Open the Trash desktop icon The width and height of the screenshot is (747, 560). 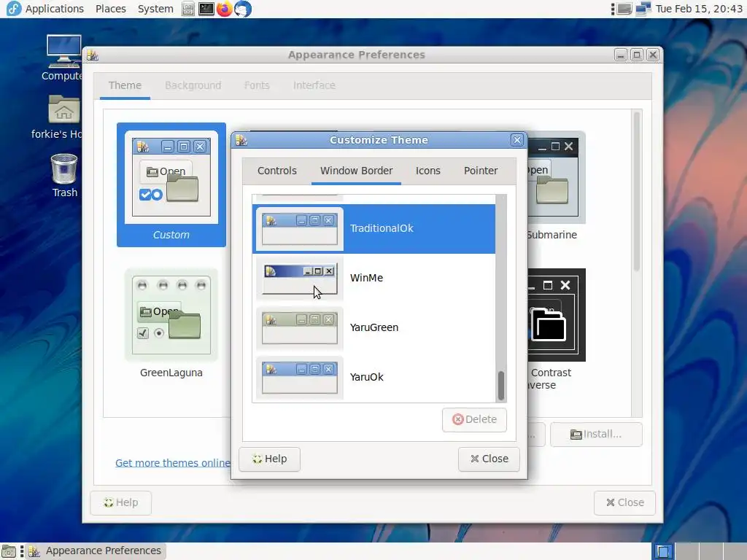[64, 176]
